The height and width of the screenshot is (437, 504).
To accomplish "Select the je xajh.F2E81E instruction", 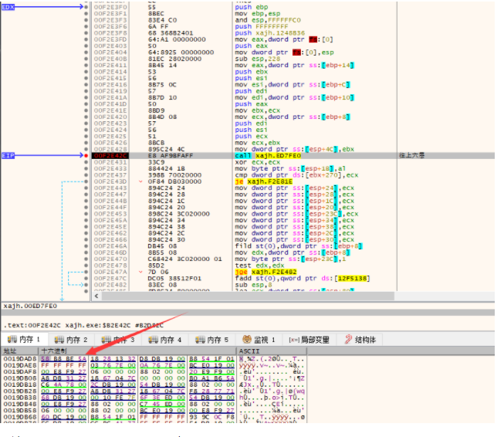I will point(263,181).
